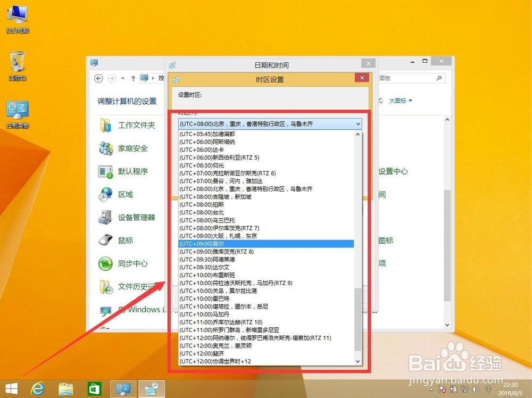This screenshot has width=532, height=398.
Task: Select (UTC+12:00)斐济 time zone
Action: [266, 353]
